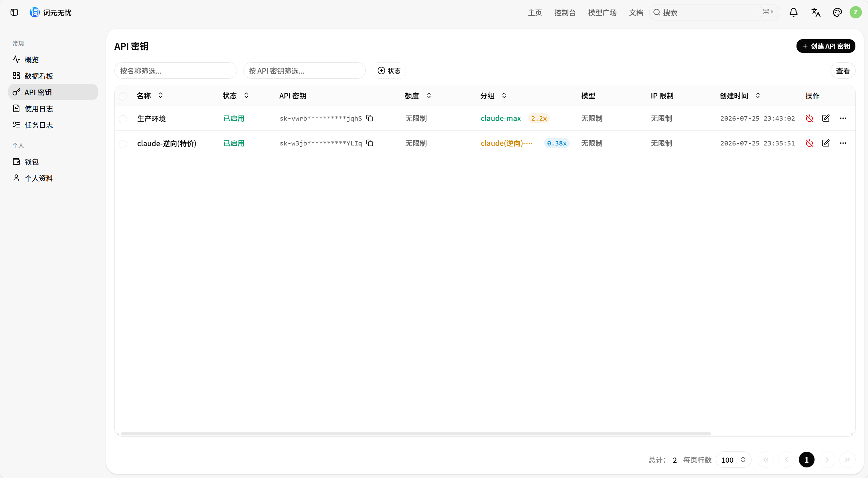Click the top 搜索 box
Screen dimensions: 868x478
[714, 13]
